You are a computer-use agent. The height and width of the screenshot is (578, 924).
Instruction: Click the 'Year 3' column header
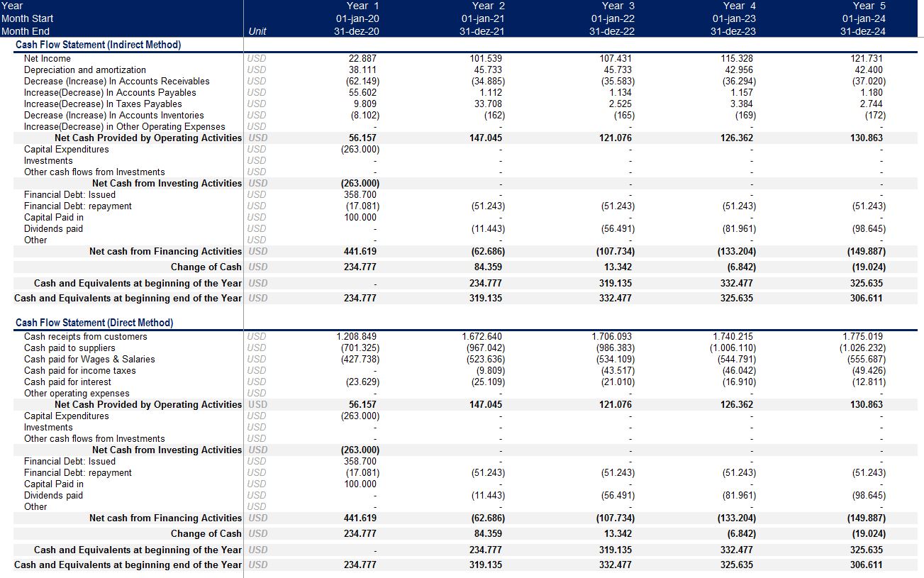[x=618, y=6]
